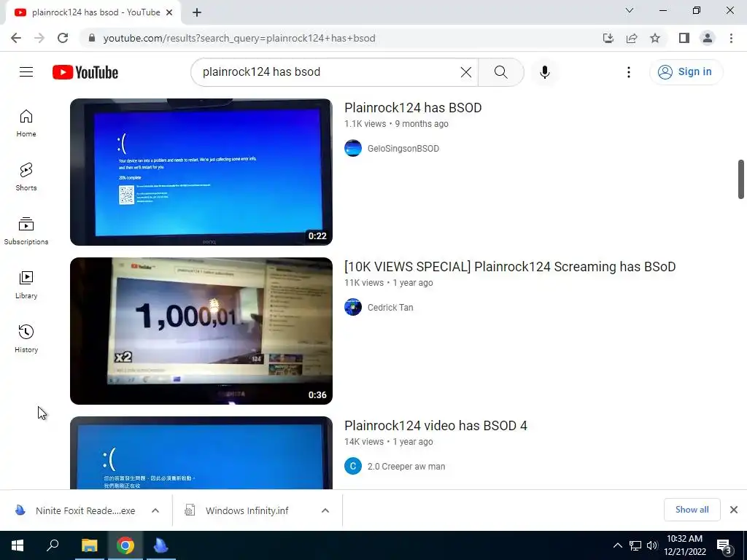Screen dimensions: 747x560
Task: Open the tab search chevron
Action: (x=630, y=10)
